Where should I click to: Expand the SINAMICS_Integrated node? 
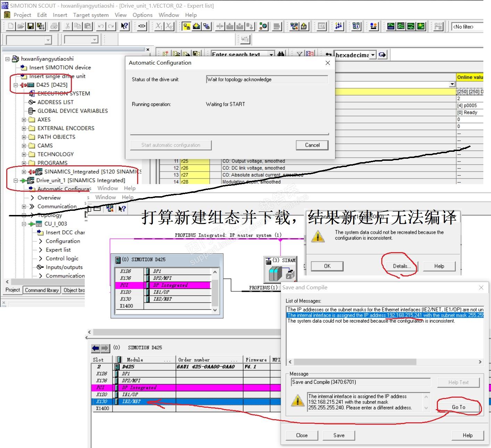click(24, 172)
